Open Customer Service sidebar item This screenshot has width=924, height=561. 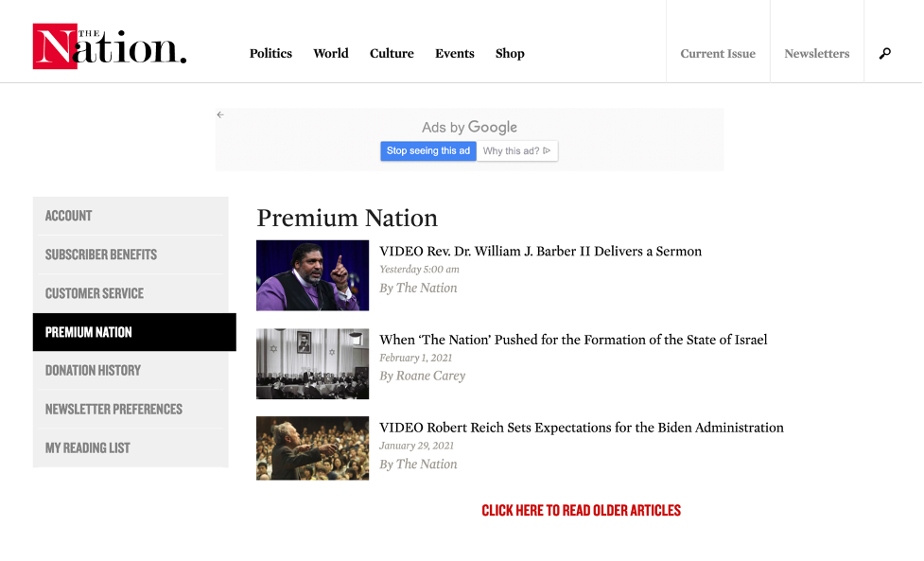coord(131,293)
